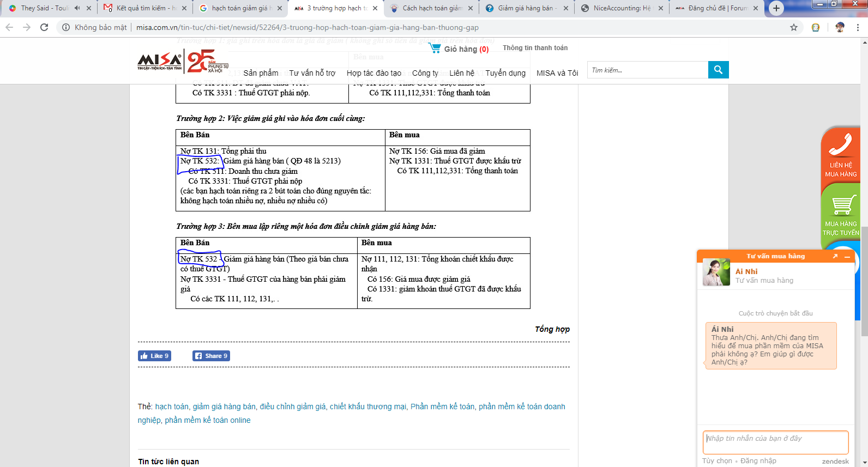Bookmark this page with the star icon
The image size is (868, 467).
(794, 27)
